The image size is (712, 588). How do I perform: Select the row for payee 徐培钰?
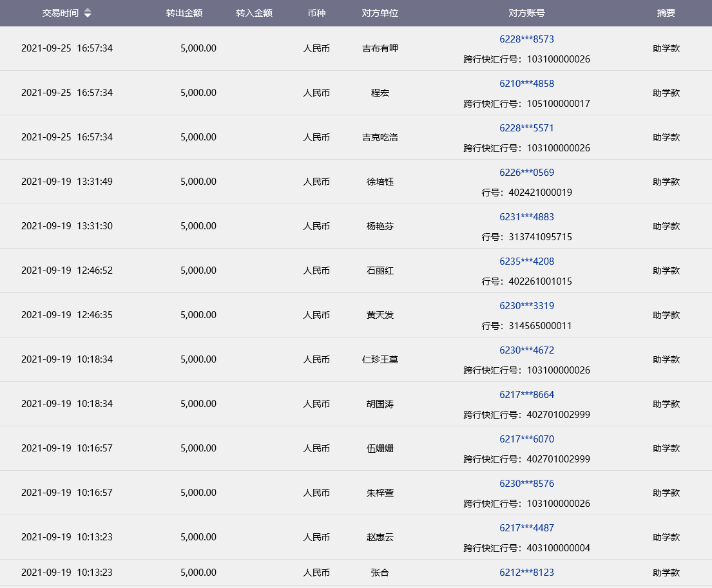[x=380, y=182]
